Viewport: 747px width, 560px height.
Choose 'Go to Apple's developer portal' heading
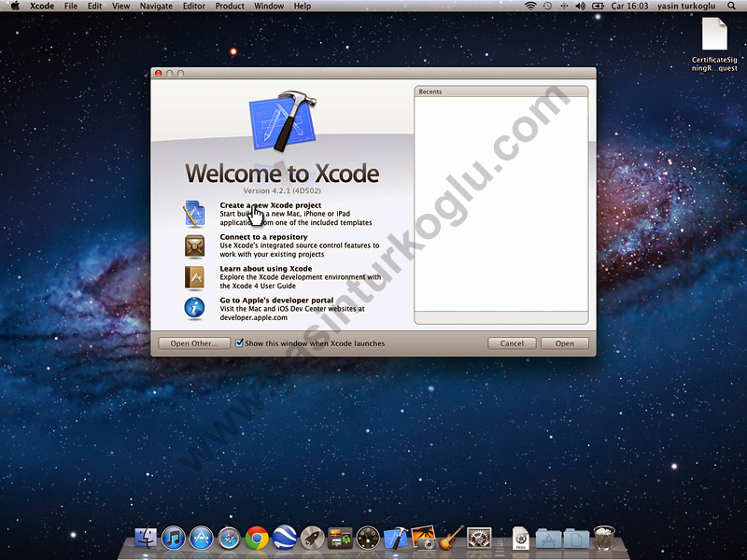pos(276,300)
